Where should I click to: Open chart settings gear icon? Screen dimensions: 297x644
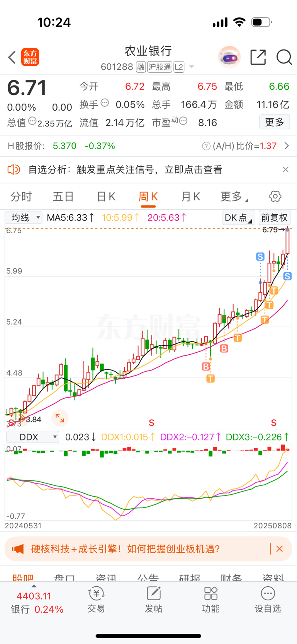(275, 196)
